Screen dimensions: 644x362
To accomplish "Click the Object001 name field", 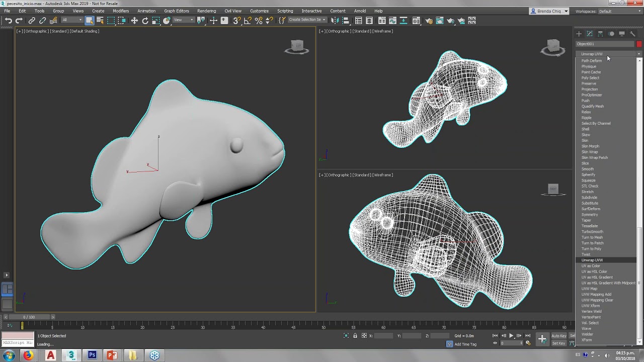I will [605, 44].
